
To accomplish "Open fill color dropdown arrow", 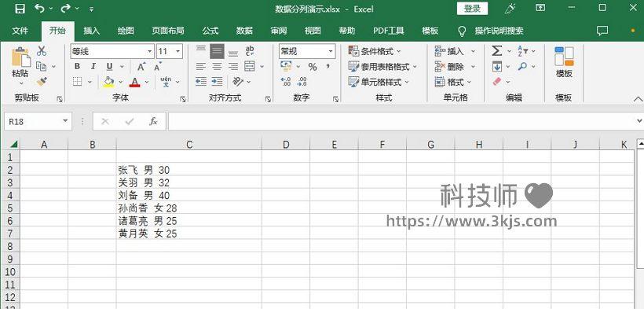I will click(121, 82).
